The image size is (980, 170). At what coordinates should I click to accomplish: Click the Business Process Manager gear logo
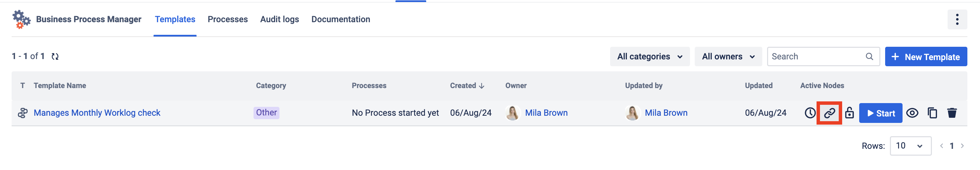[x=21, y=19]
